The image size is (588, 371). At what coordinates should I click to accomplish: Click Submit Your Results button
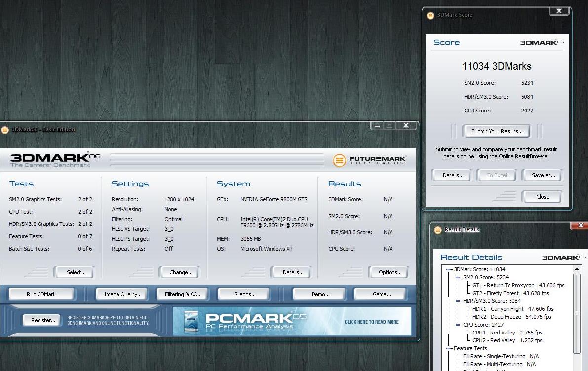pos(497,131)
